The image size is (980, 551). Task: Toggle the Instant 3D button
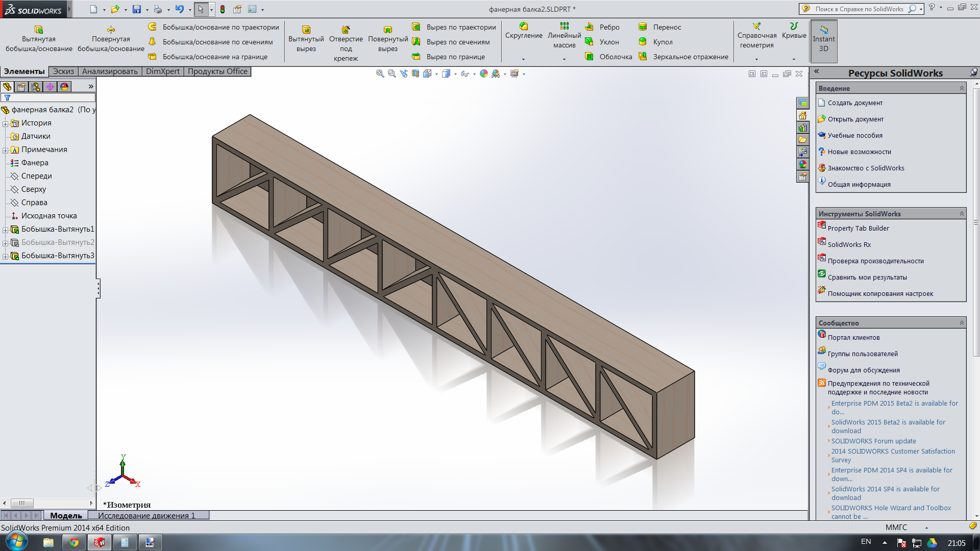tap(823, 40)
